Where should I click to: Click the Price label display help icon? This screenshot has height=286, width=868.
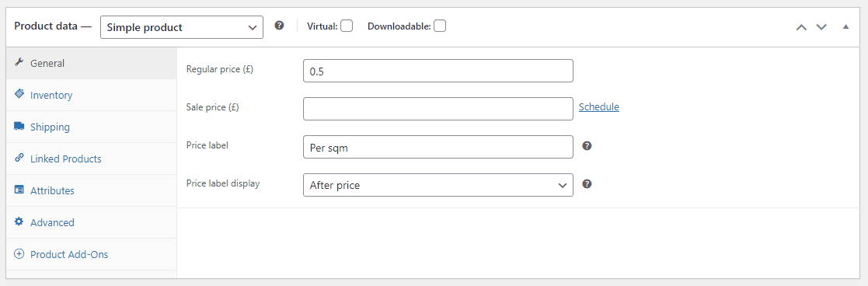click(587, 184)
